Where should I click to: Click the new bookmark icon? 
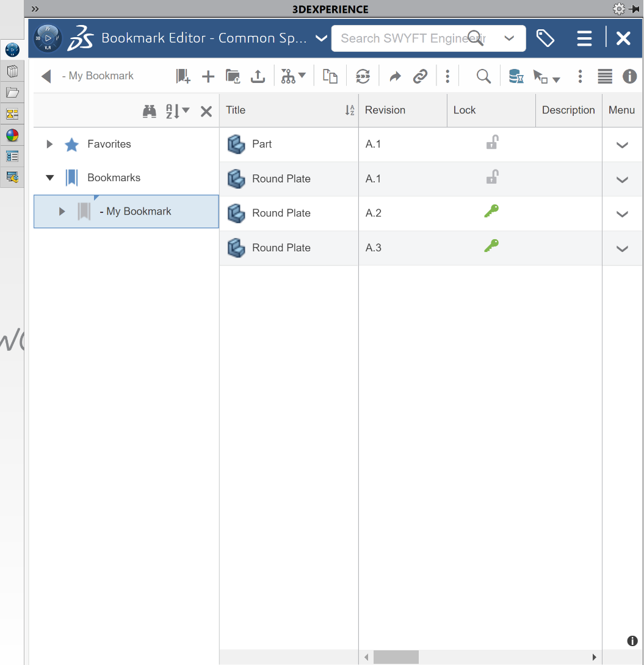point(183,76)
